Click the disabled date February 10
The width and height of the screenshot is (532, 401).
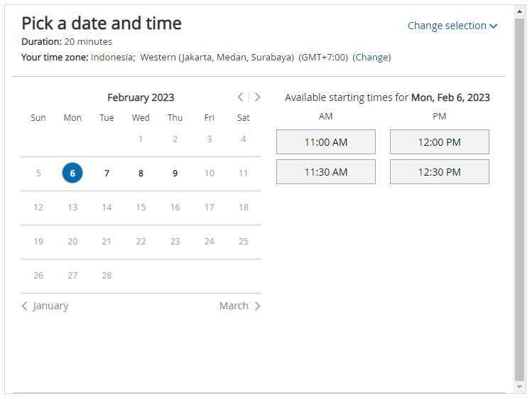(x=209, y=173)
